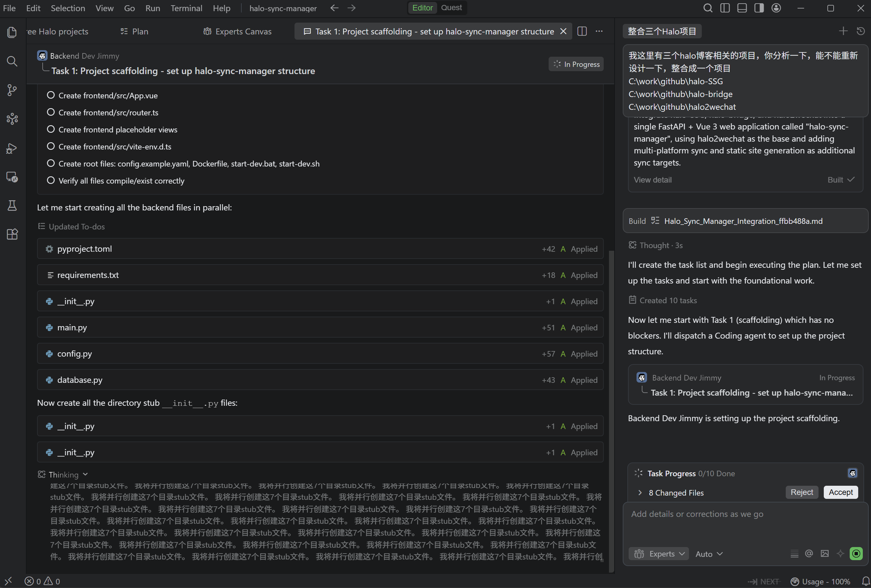
Task: Open the Source Control branch icon
Action: click(x=12, y=90)
